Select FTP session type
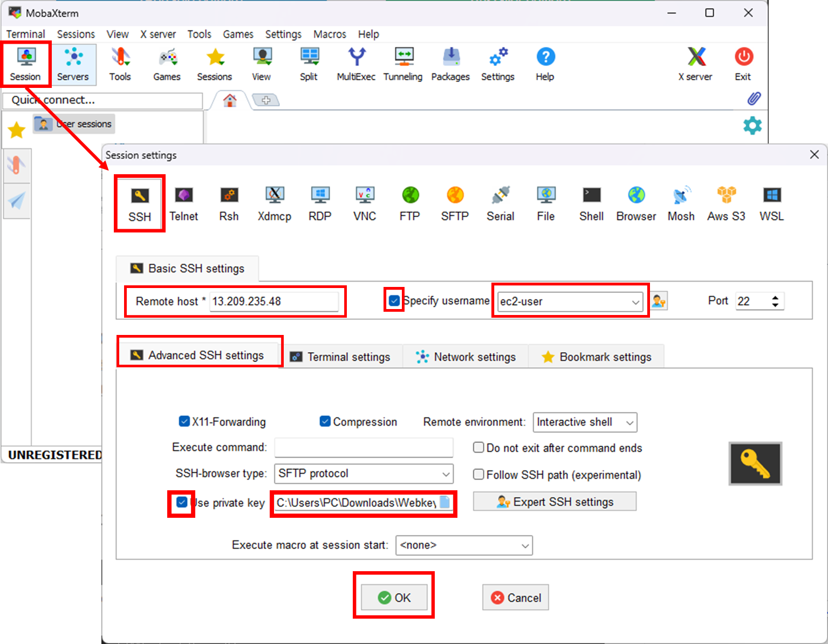Image resolution: width=828 pixels, height=644 pixels. tap(410, 204)
